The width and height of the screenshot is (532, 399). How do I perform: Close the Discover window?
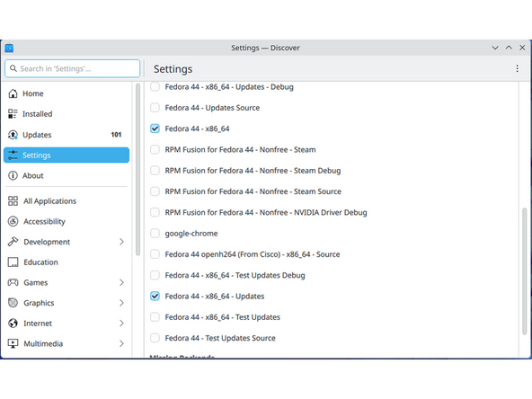(x=522, y=48)
